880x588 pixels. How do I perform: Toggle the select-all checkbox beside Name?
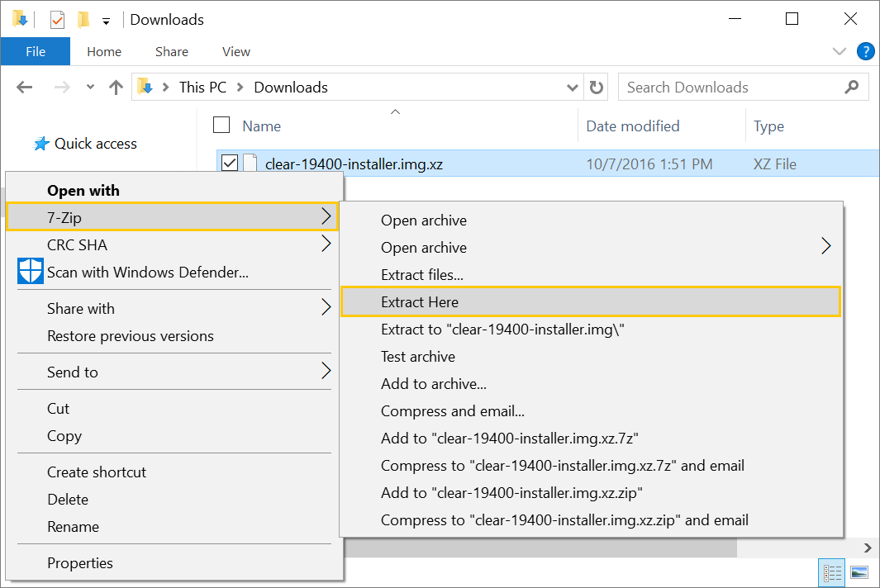click(221, 125)
